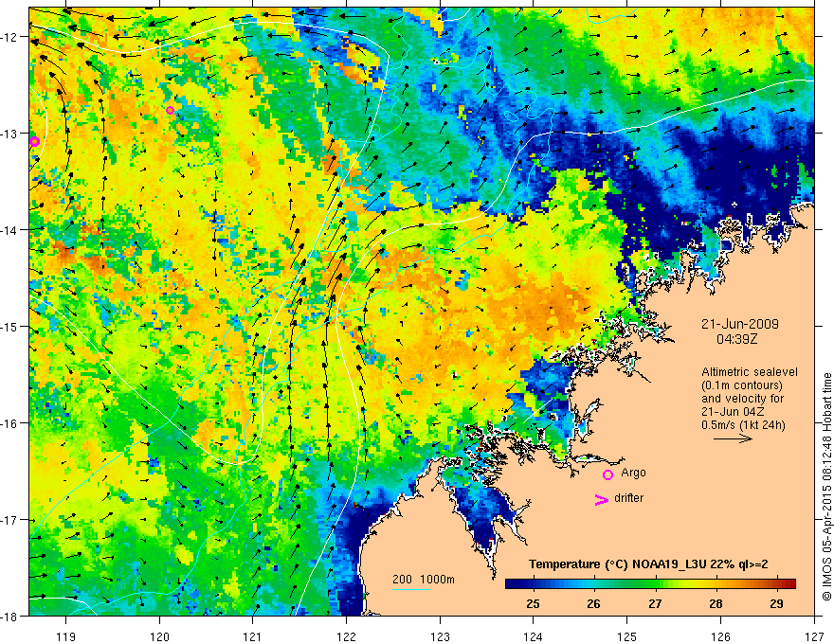Click the longitude axis label '123'
834x644 pixels.
440,636
